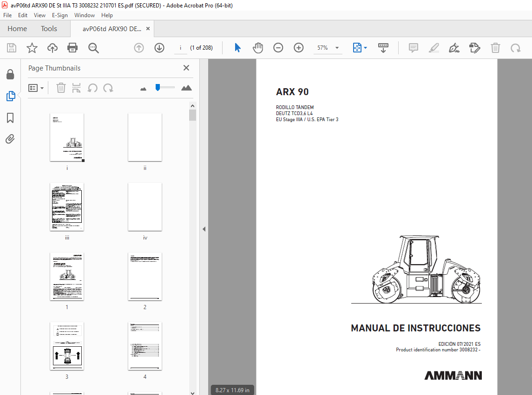Go to previous page up arrow
Screen dimensions: 532x395
(x=139, y=48)
